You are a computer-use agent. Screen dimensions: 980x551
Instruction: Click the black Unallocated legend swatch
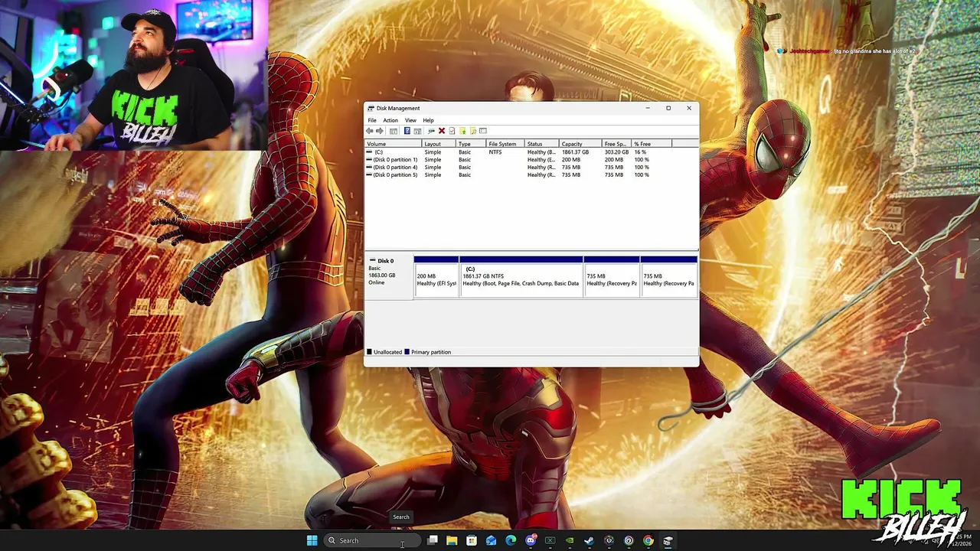click(x=369, y=352)
